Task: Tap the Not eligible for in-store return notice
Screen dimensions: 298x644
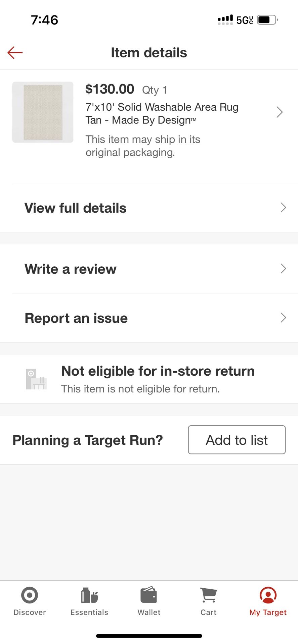Action: coord(158,371)
